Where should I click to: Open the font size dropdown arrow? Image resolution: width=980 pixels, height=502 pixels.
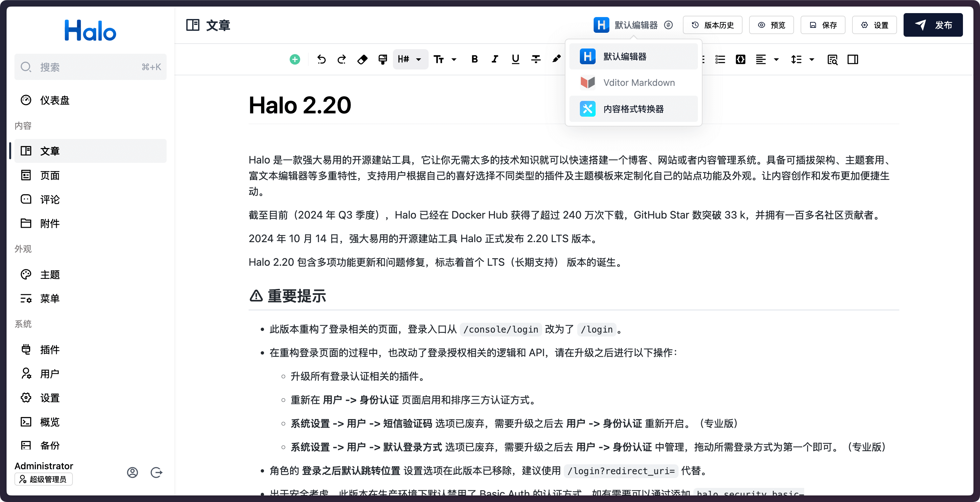454,59
